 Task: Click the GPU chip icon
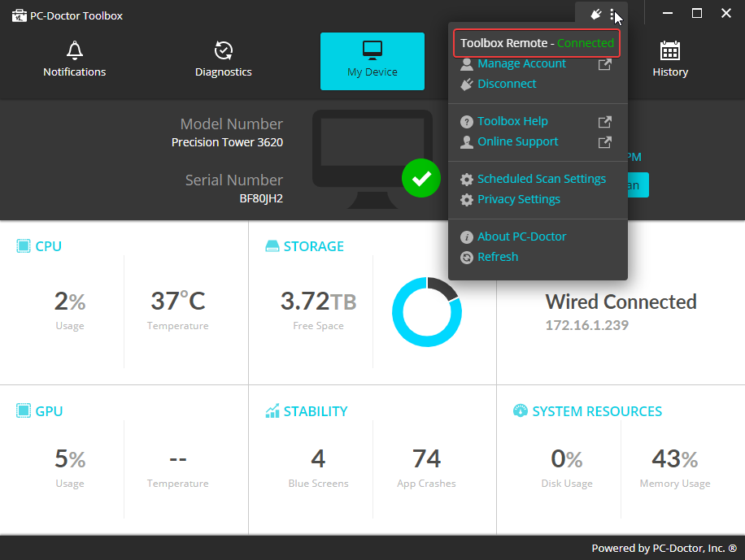click(24, 411)
